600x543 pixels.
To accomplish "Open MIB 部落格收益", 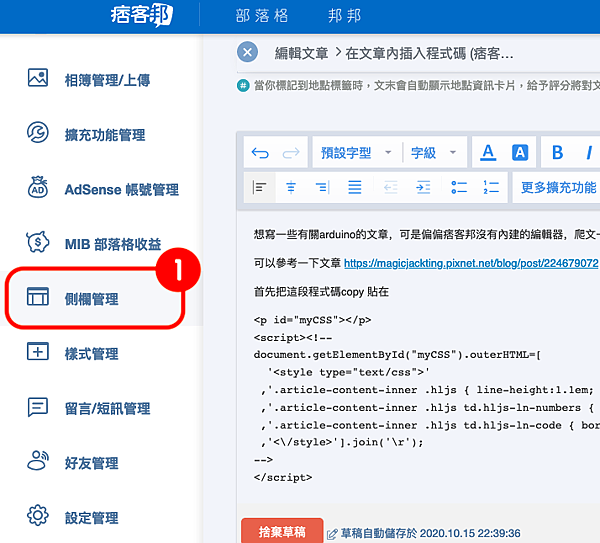I will (x=113, y=244).
